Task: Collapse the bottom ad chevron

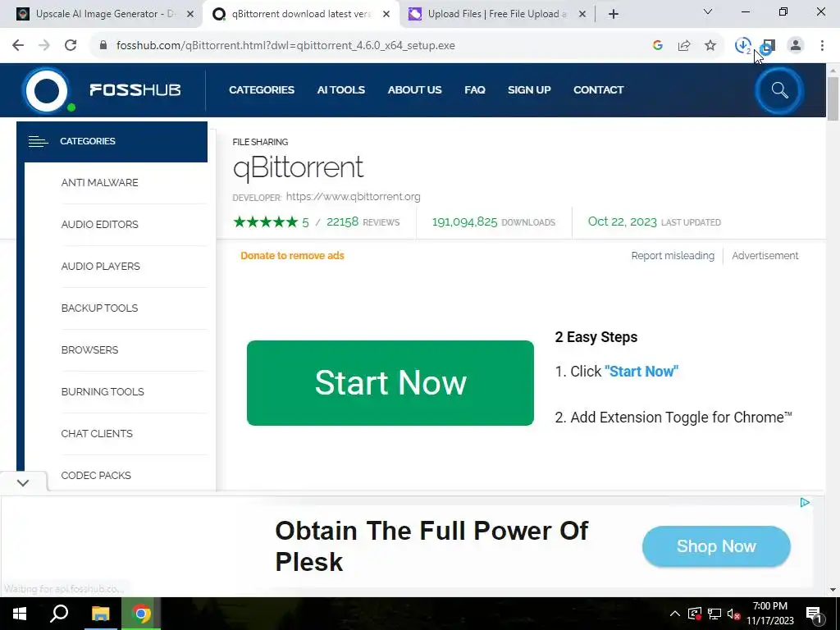Action: tap(22, 482)
